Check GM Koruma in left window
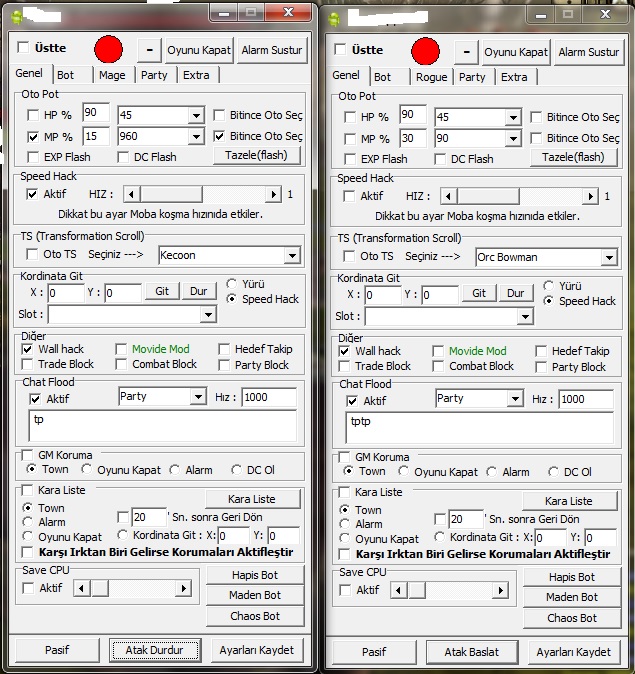The width and height of the screenshot is (635, 674). [x=27, y=455]
